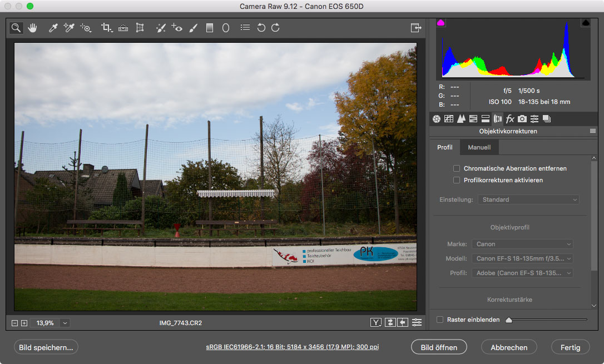This screenshot has height=364, width=604.
Task: Select the Crop tool
Action: 106,28
